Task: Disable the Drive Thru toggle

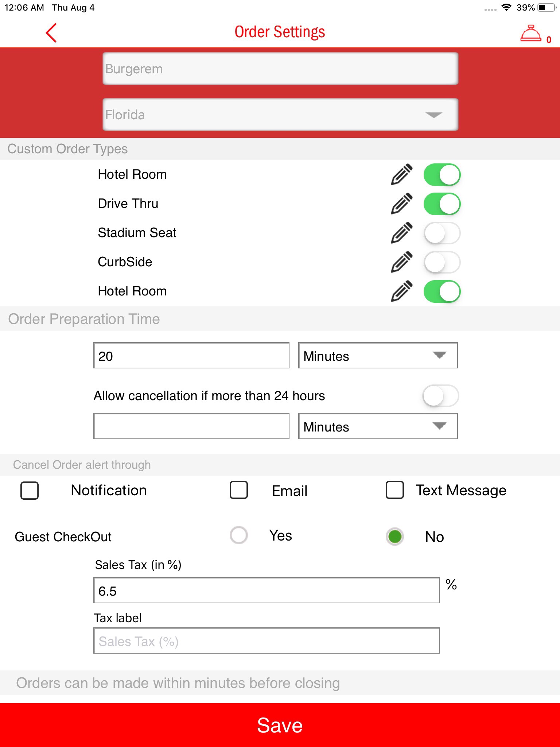Action: click(x=442, y=204)
